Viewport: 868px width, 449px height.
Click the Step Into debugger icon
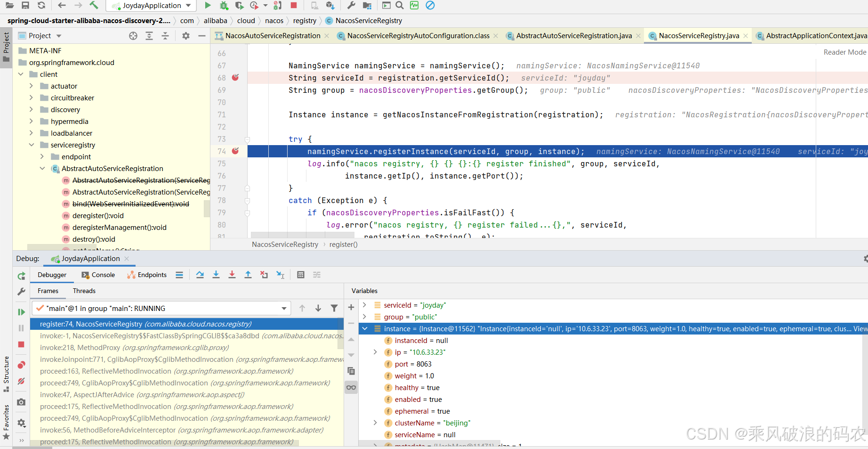coord(216,275)
